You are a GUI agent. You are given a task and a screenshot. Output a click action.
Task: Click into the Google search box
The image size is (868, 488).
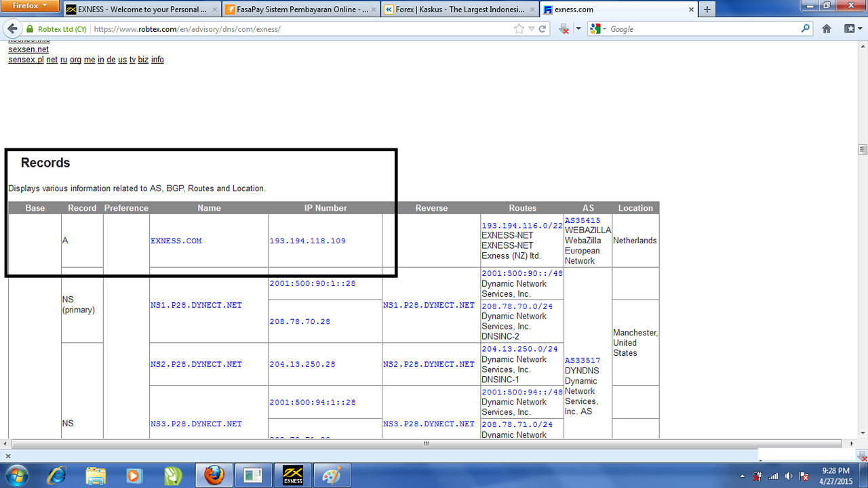(704, 29)
